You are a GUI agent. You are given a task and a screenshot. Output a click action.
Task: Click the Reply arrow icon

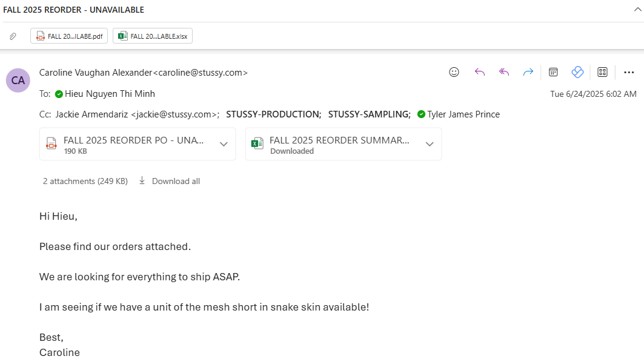[480, 72]
